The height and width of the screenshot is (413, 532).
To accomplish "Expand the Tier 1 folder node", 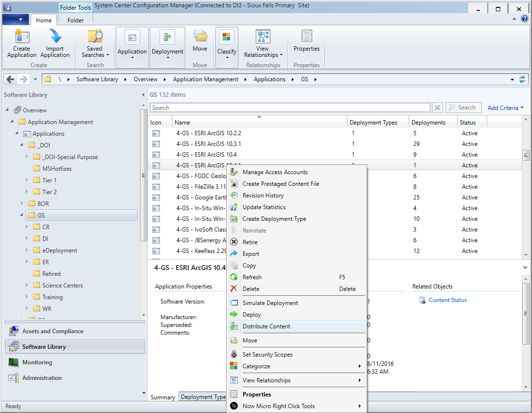I will (x=27, y=180).
